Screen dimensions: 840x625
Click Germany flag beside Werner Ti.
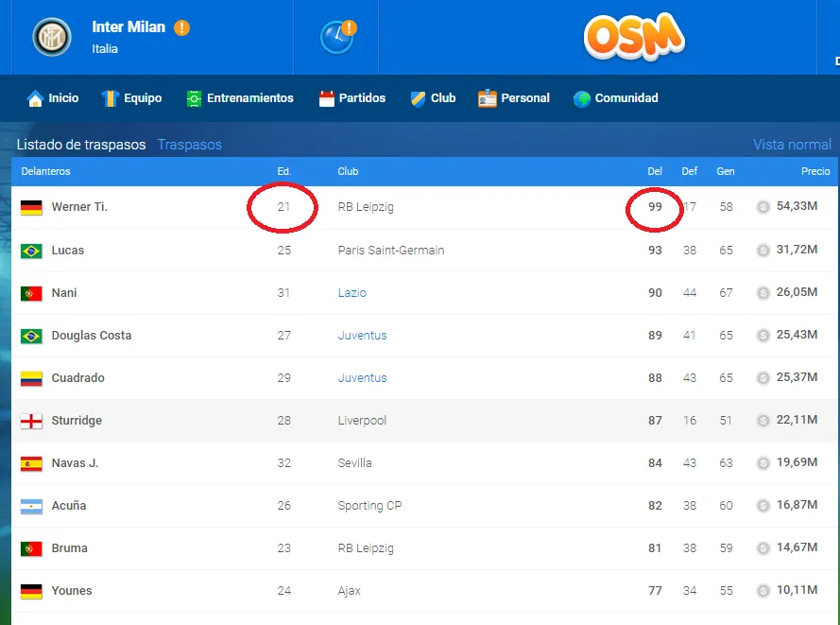pyautogui.click(x=31, y=207)
